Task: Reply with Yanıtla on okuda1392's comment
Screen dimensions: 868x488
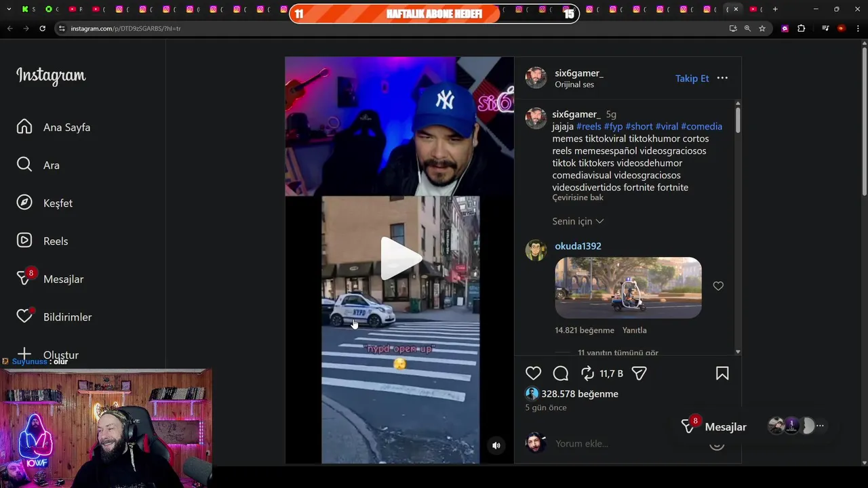Action: (635, 330)
